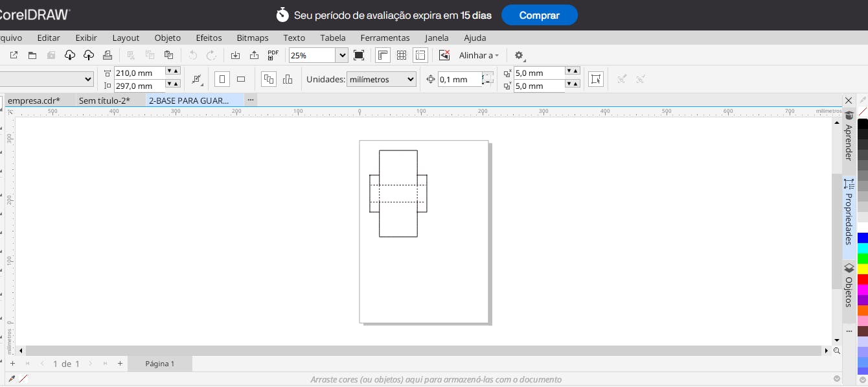Click the full-screen preview icon
868x387 pixels.
[359, 55]
